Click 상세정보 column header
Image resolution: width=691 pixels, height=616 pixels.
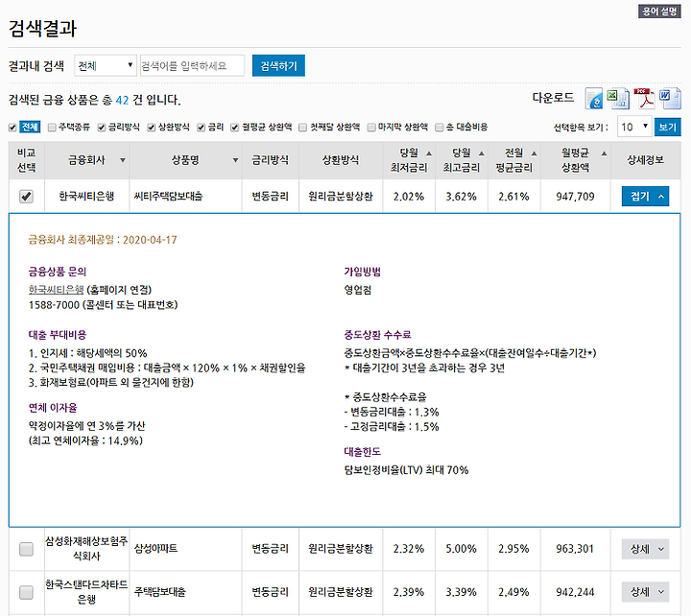(646, 160)
